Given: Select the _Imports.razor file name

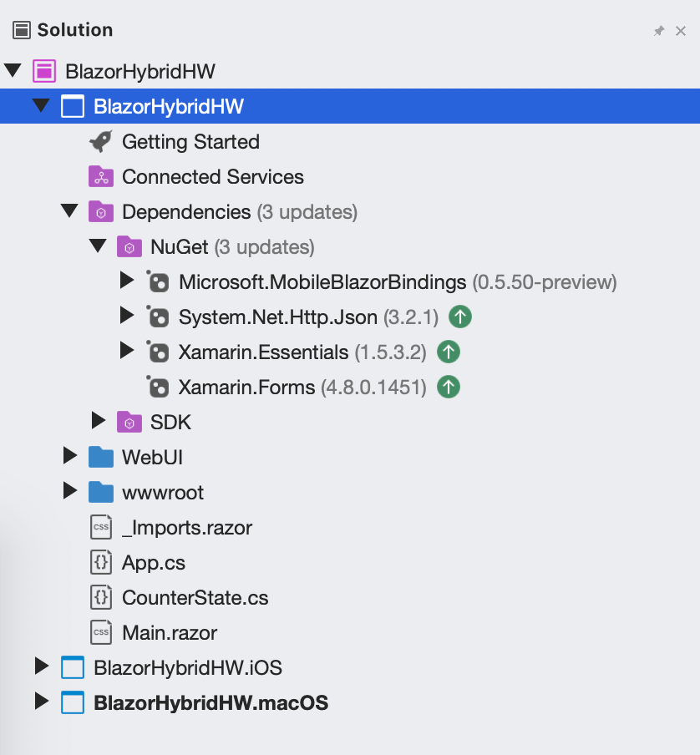Looking at the screenshot, I should pyautogui.click(x=187, y=528).
